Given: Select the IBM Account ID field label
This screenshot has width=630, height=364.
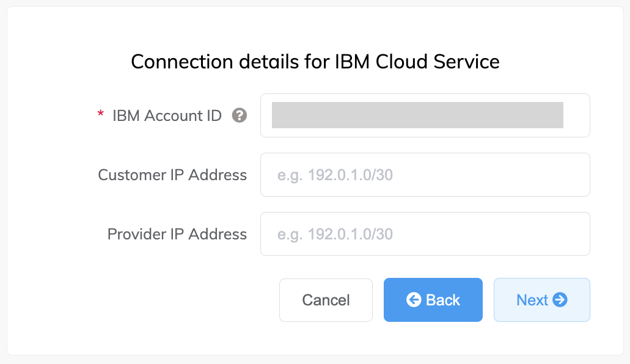Looking at the screenshot, I should pyautogui.click(x=166, y=115).
